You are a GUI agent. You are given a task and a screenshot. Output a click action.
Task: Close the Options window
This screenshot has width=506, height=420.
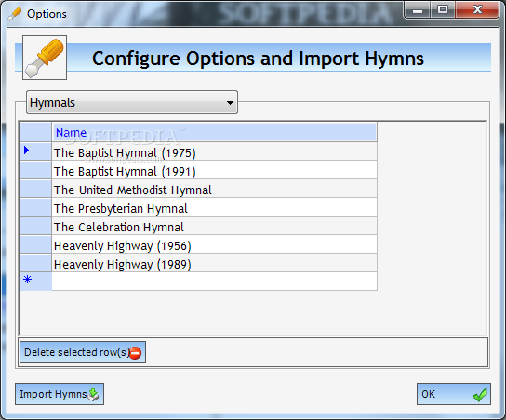tap(477, 9)
